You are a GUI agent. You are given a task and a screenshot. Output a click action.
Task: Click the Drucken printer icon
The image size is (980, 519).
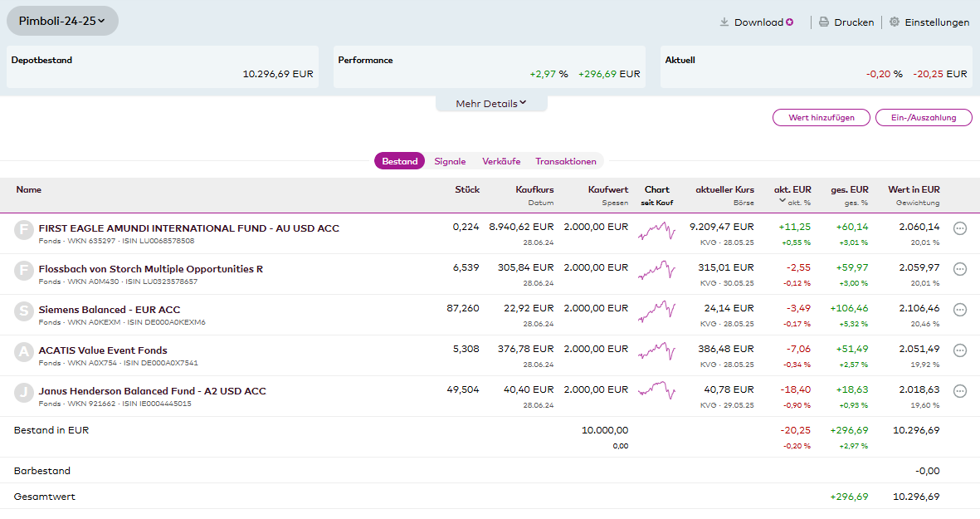[x=824, y=22]
